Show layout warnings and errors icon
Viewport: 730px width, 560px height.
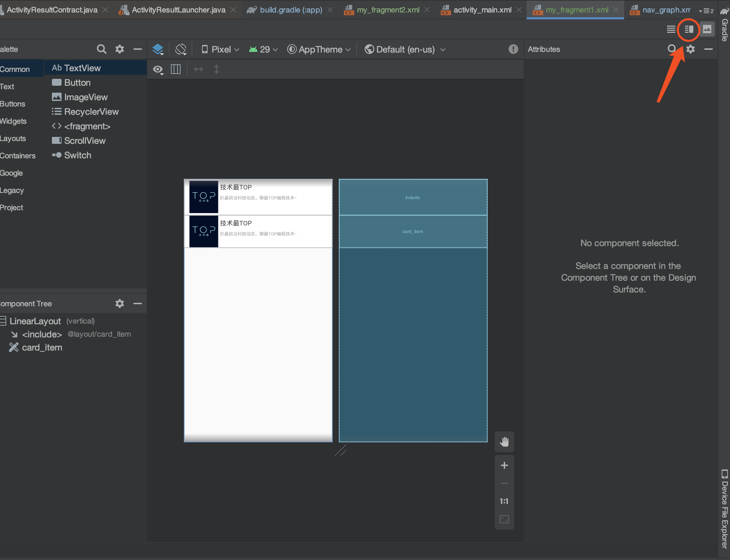click(x=513, y=49)
